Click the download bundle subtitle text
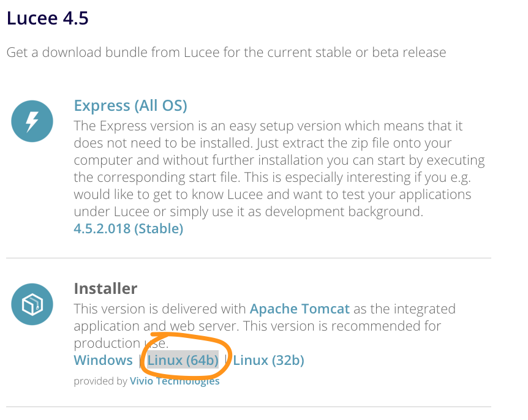Image resolution: width=528 pixels, height=420 pixels. click(x=226, y=53)
